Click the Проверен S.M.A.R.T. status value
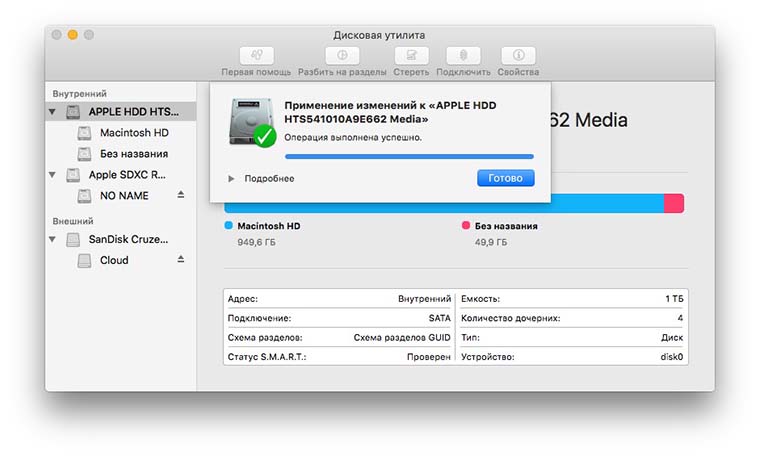The height and width of the screenshot is (456, 760). (x=428, y=357)
